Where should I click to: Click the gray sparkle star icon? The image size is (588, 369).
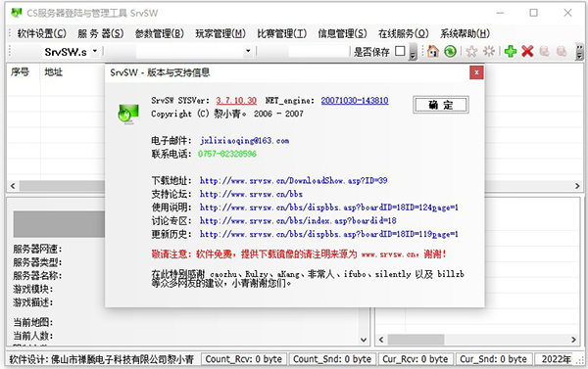[x=489, y=51]
